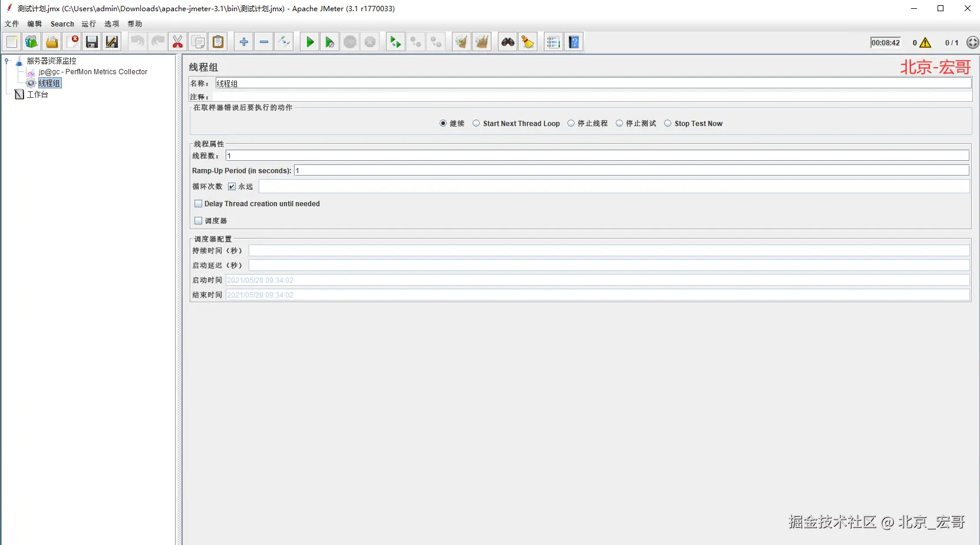Image resolution: width=980 pixels, height=545 pixels.
Task: Uncheck the 永远 loop checkbox
Action: pyautogui.click(x=232, y=186)
